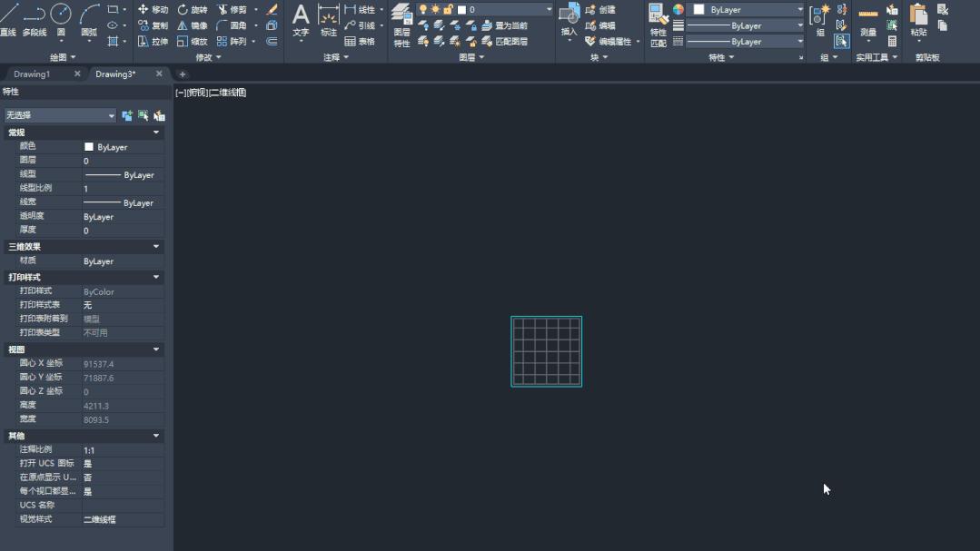This screenshot has height=551, width=980.
Task: Collapse the 视图 section
Action: [155, 349]
